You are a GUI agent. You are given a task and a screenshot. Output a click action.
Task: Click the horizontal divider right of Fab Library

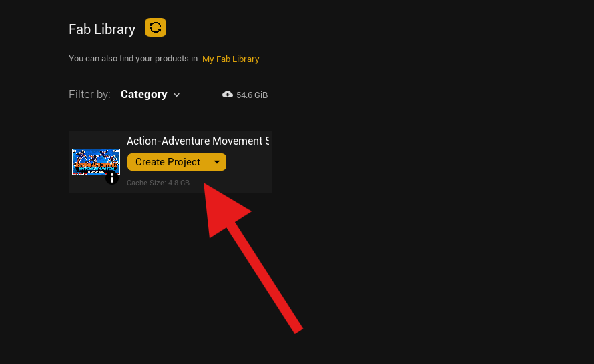click(x=387, y=33)
